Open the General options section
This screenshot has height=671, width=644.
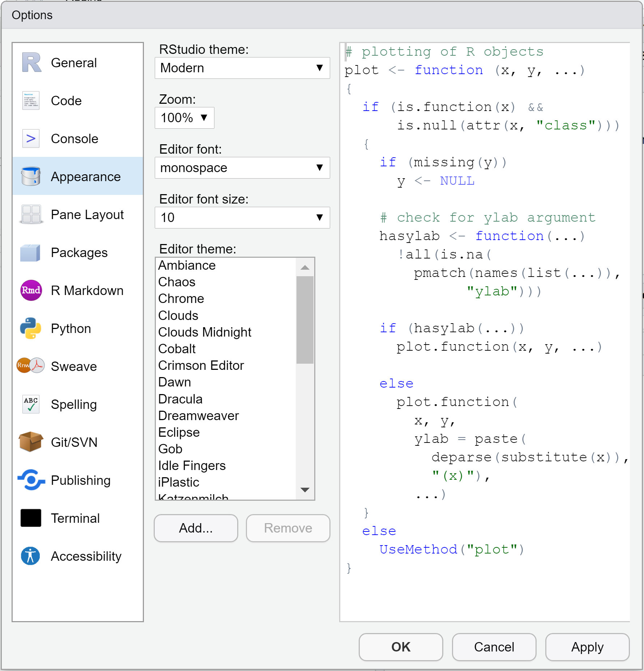tap(78, 63)
